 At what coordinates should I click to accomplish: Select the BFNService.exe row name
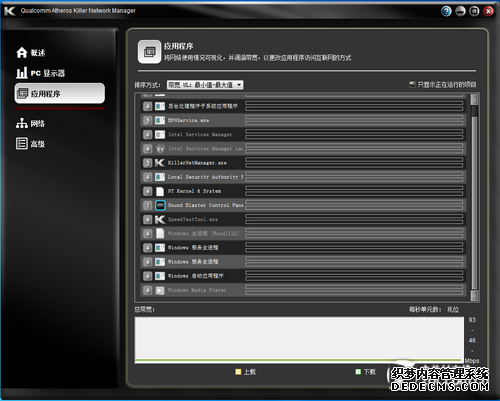188,120
